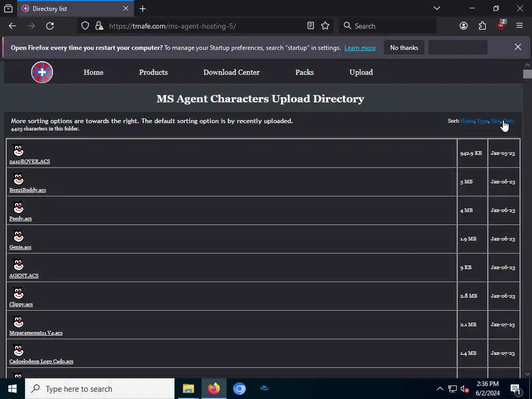532x399 pixels.
Task: Toggle reader view icon in address bar
Action: point(311,26)
